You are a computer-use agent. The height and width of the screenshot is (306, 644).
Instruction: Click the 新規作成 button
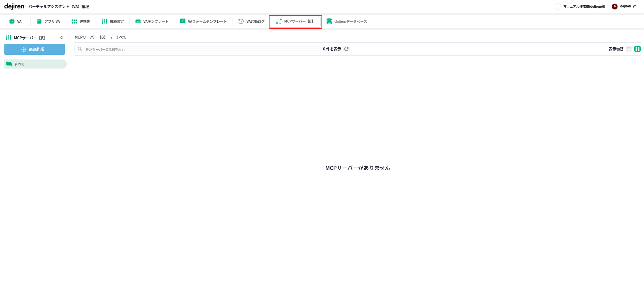(35, 49)
